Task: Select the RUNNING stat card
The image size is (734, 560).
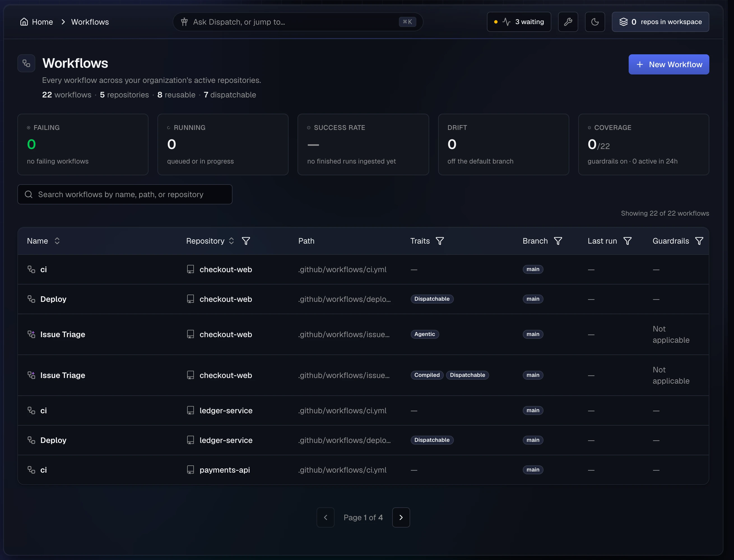Action: (223, 144)
